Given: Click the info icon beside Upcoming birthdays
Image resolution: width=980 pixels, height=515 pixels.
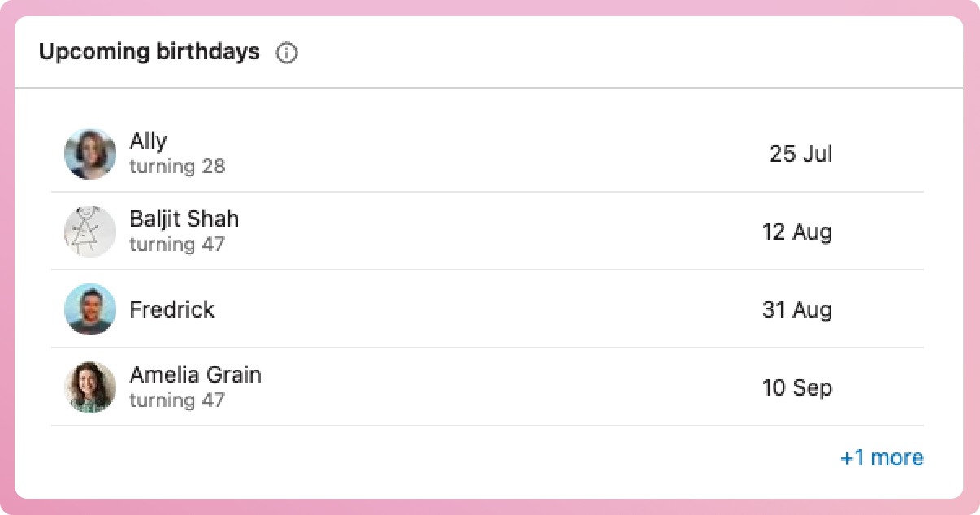Looking at the screenshot, I should (287, 54).
